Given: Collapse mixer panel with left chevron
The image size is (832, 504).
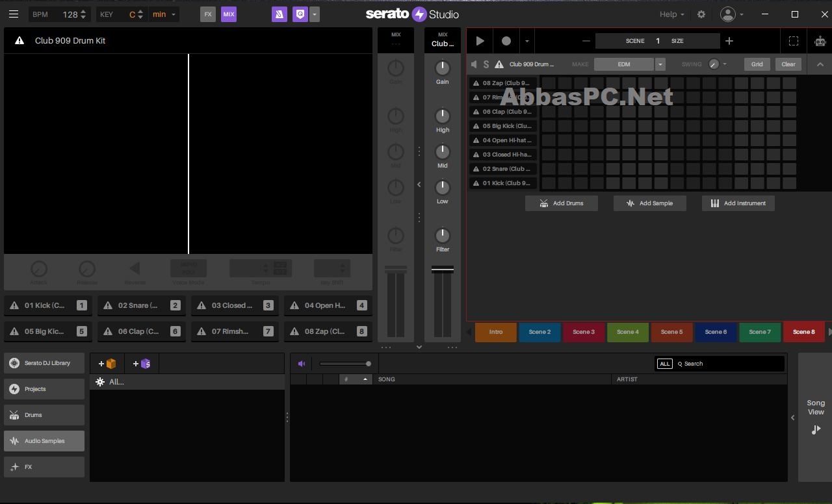Looking at the screenshot, I should click(x=419, y=184).
